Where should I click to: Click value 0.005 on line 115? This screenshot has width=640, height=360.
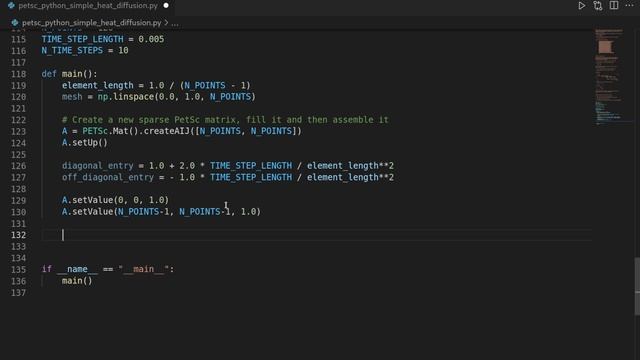(x=151, y=39)
